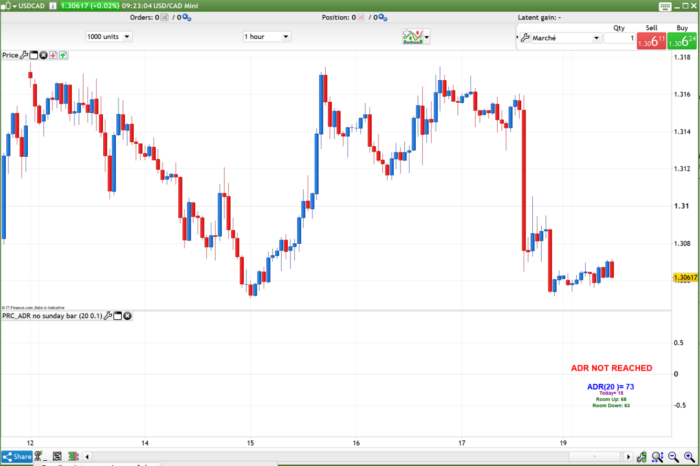Activate the zoom-to-range magnifier with dots

coord(657,457)
